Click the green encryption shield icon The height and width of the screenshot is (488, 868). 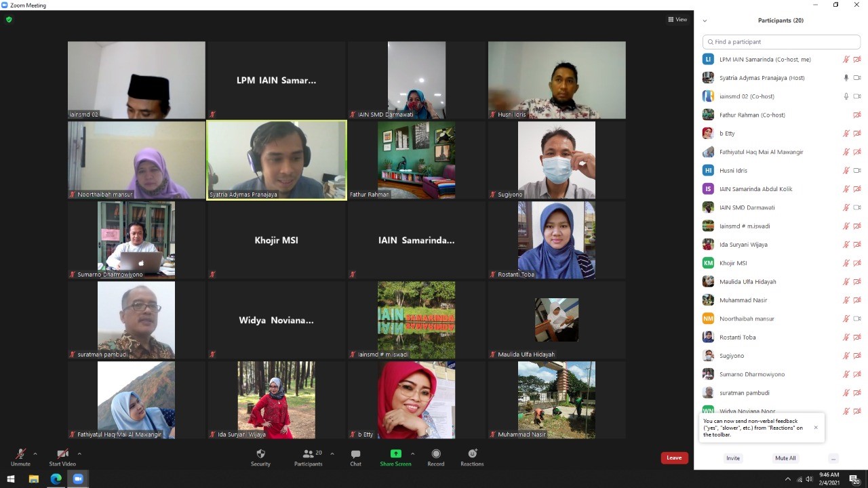9,20
